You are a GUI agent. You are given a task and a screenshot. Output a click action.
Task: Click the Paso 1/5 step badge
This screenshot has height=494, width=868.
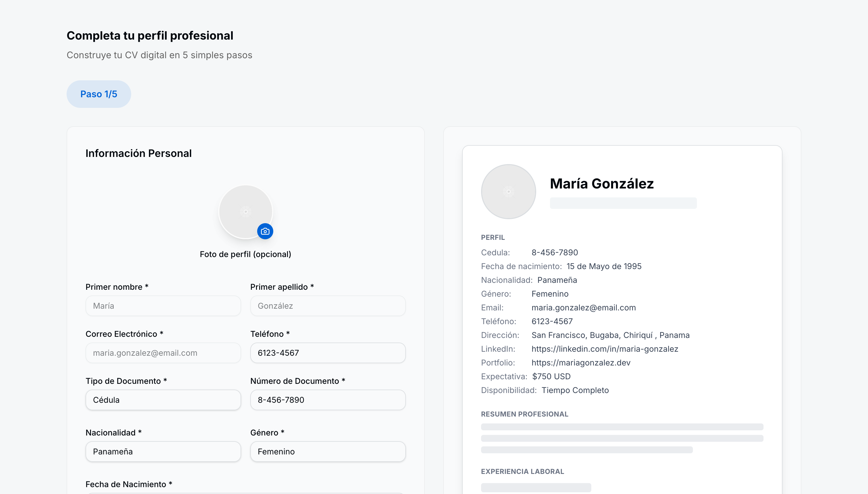click(98, 94)
